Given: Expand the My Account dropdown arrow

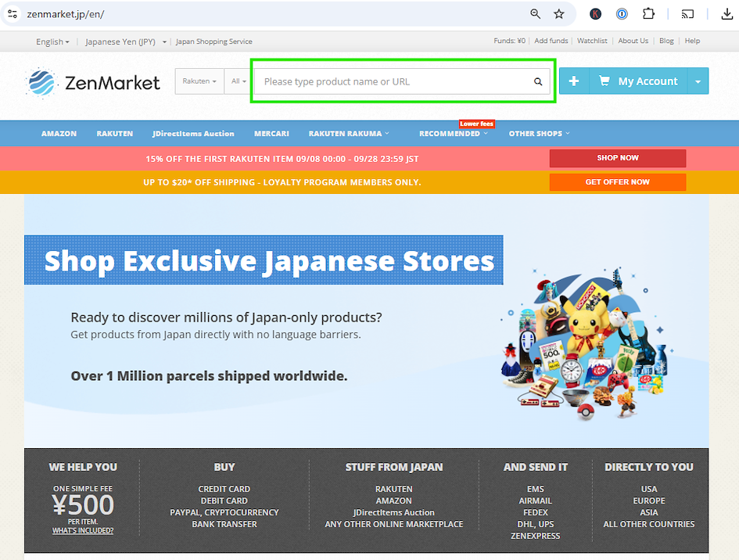Looking at the screenshot, I should [698, 81].
